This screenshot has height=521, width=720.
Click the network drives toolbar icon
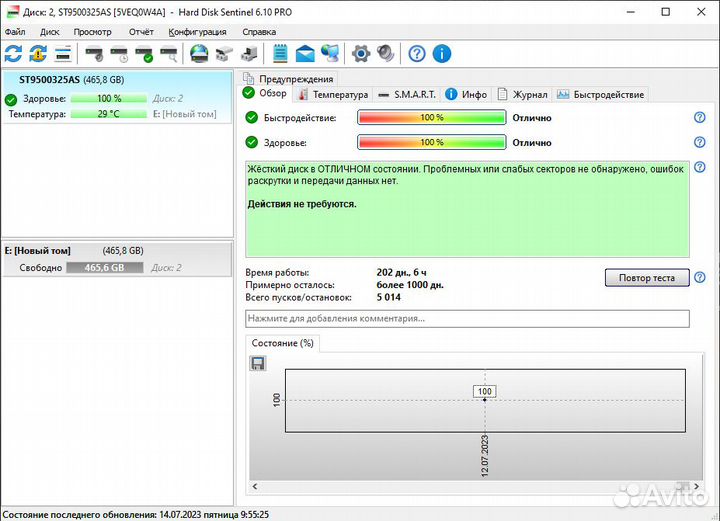[224, 54]
